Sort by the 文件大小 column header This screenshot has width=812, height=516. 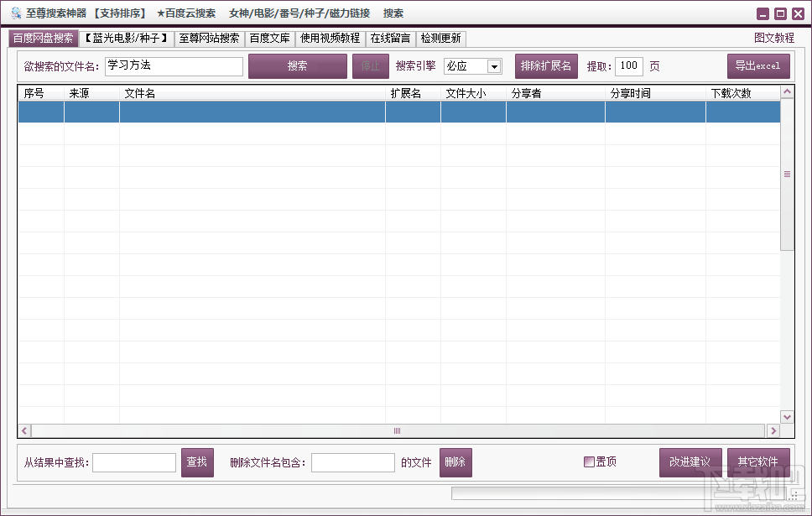[x=473, y=93]
